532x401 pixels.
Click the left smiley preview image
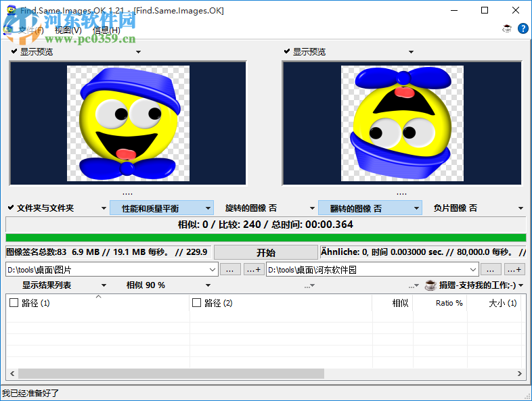128,123
